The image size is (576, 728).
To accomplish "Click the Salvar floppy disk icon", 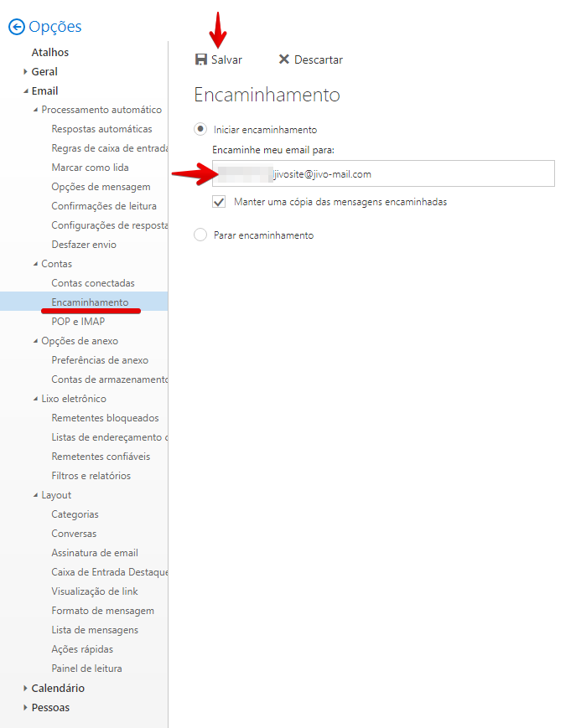I will [200, 59].
